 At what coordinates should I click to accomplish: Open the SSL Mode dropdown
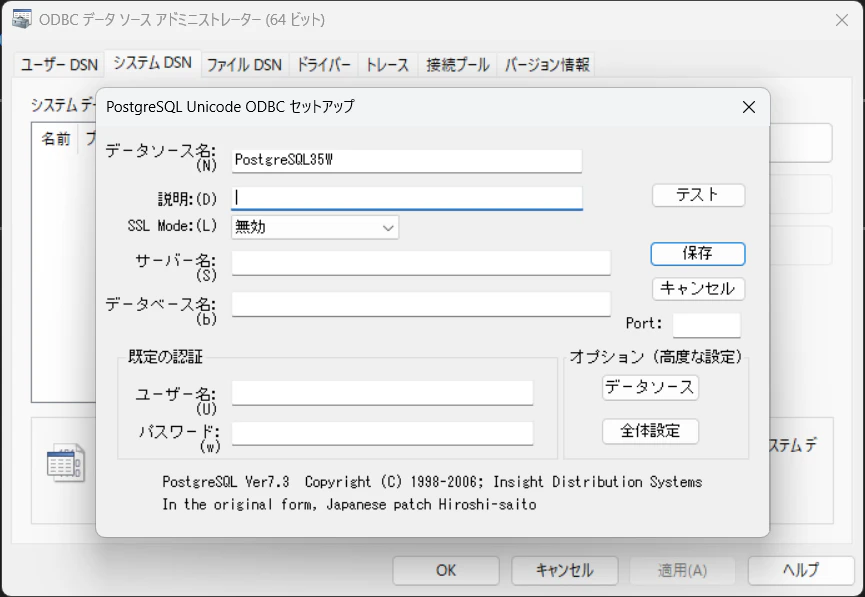click(x=315, y=227)
